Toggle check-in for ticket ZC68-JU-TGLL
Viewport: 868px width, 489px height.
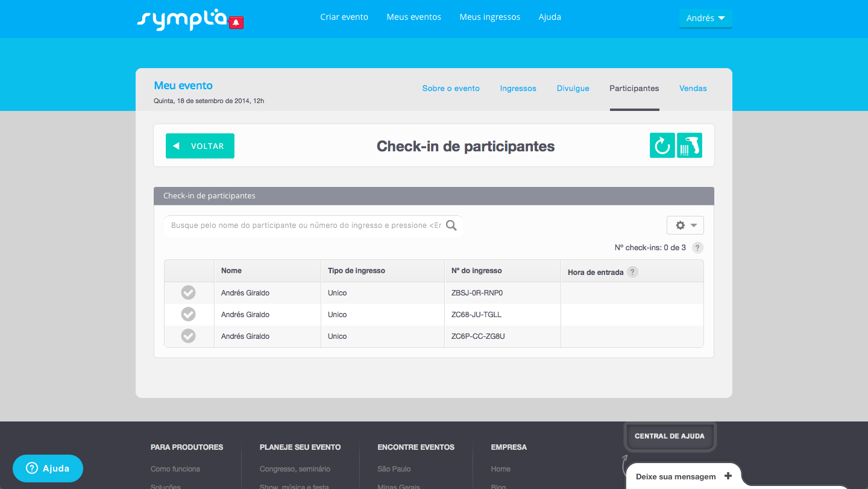[x=189, y=314]
